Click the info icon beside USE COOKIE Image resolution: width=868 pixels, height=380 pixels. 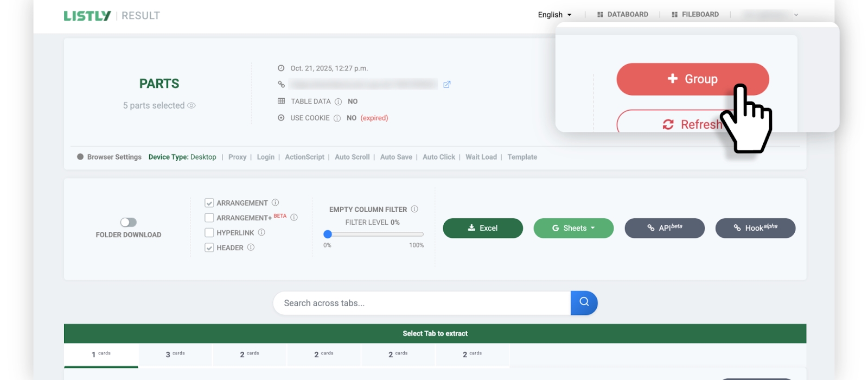337,118
